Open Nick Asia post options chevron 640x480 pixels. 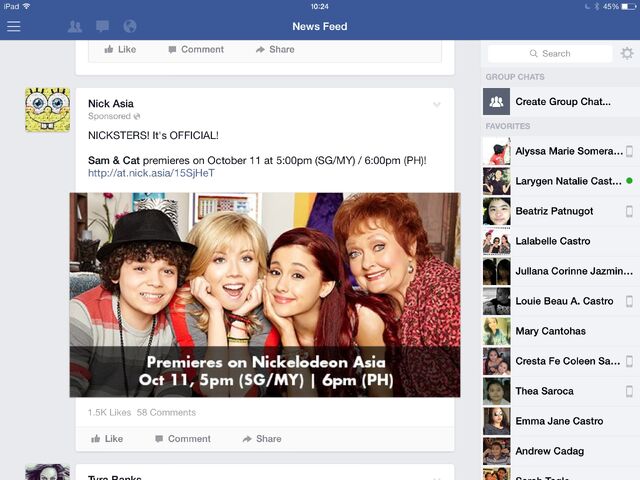tap(437, 104)
